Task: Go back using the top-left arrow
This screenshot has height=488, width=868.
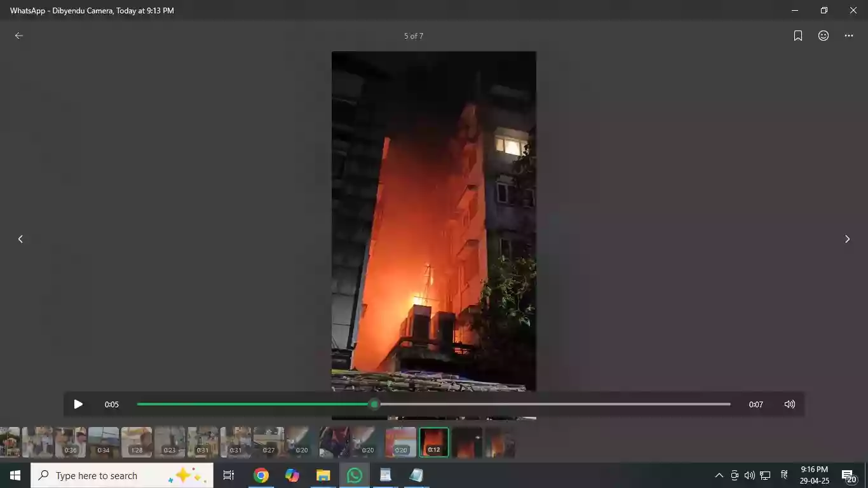Action: click(19, 36)
